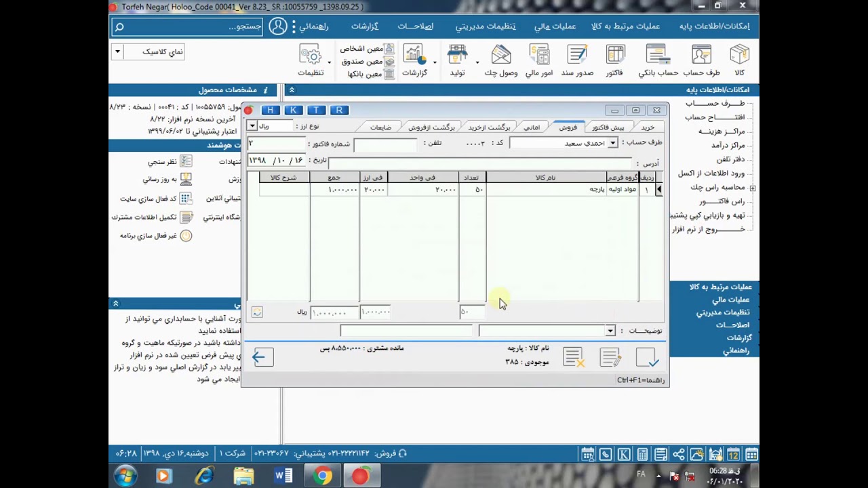The height and width of the screenshot is (488, 868).
Task: Collapse the امکانات/اطلاعات پایه panel chevron
Action: 292,89
